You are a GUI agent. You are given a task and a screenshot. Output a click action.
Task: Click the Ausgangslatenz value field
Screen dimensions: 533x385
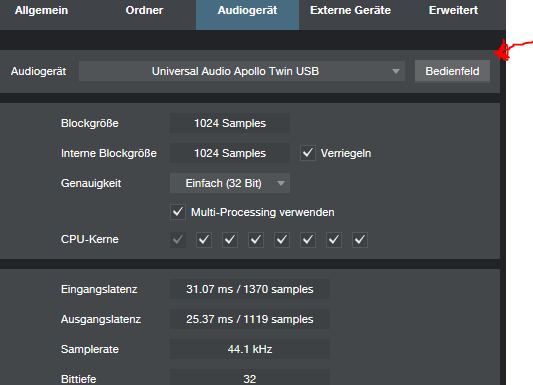(250, 319)
